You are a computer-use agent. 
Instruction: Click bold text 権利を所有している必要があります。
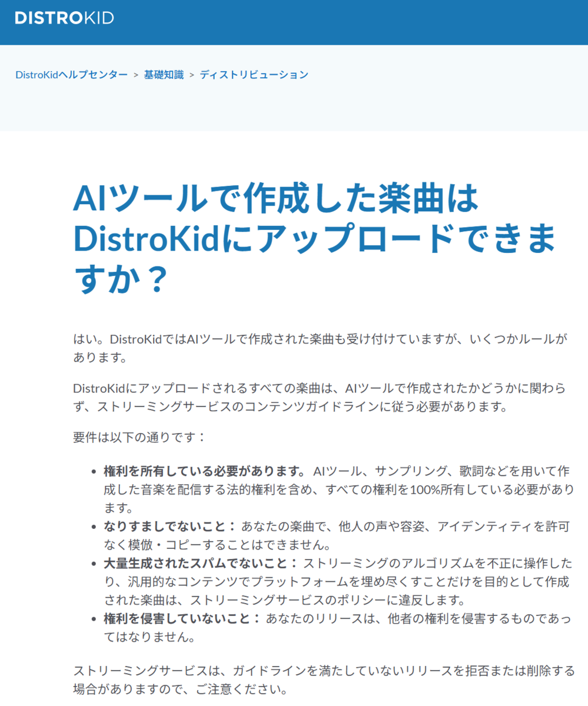(205, 471)
